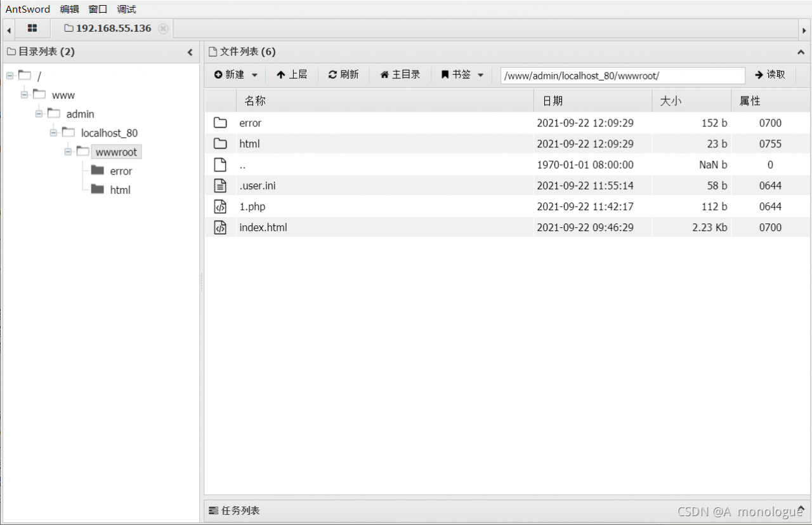Click the date 2021-09-22 11:42:17
This screenshot has width=812, height=525.
pos(586,207)
